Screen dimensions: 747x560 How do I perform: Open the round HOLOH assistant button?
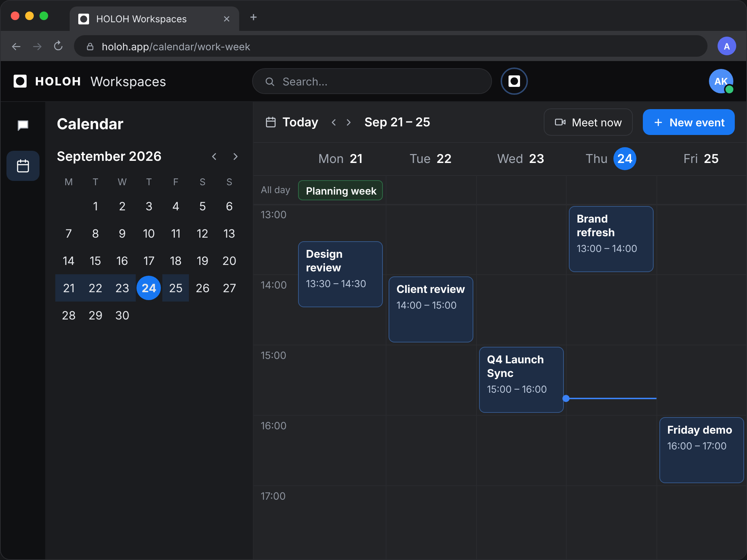tap(514, 81)
